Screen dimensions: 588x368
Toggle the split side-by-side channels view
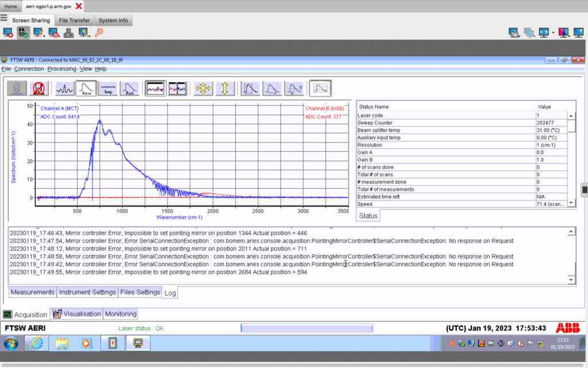point(177,88)
